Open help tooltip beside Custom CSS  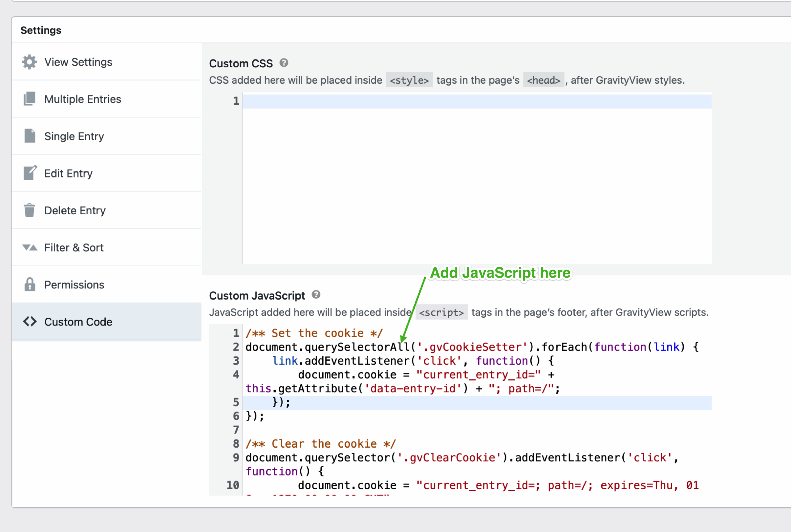pos(284,63)
